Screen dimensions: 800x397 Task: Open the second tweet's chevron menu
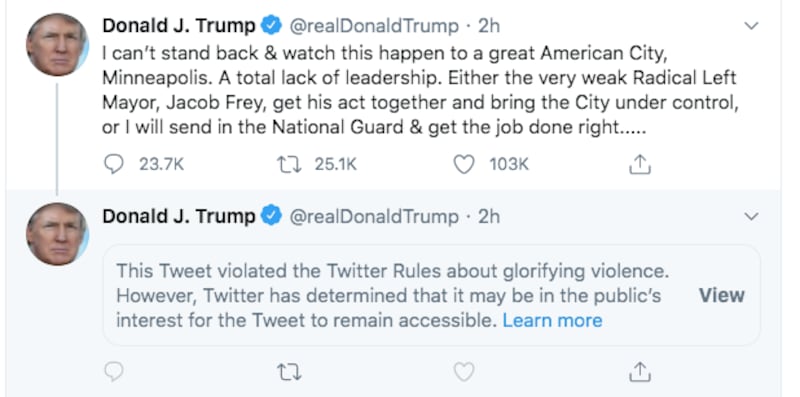751,217
